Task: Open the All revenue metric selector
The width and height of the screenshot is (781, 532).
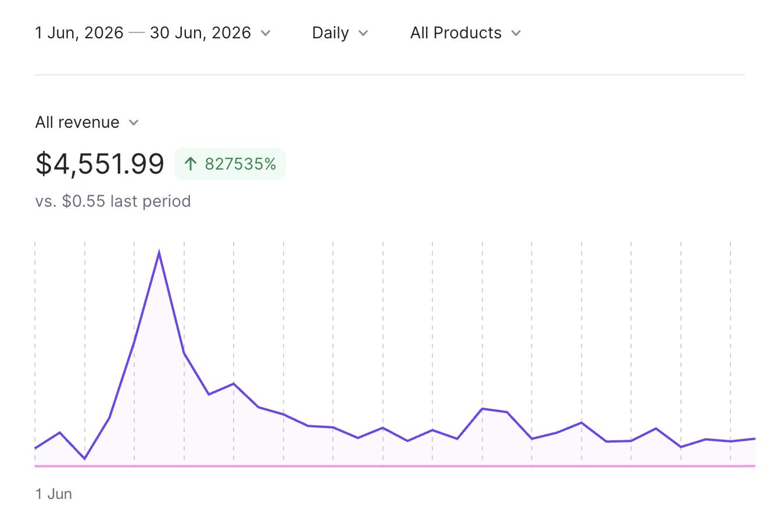Action: [87, 122]
